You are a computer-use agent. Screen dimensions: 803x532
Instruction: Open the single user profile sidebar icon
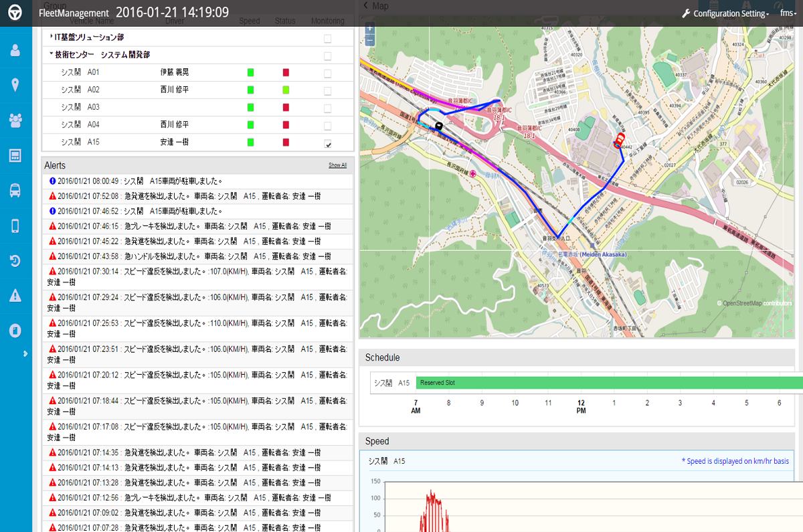pos(15,50)
